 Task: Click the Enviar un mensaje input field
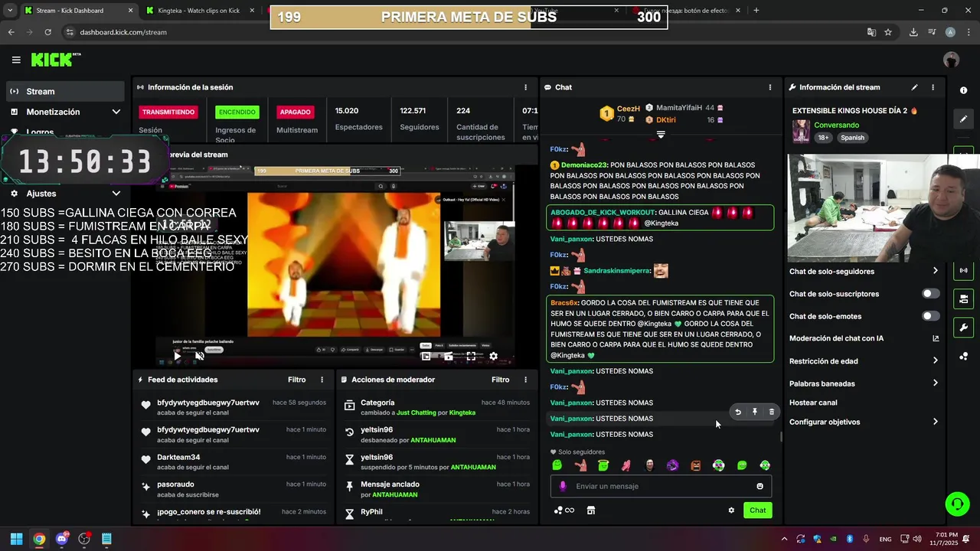click(x=661, y=486)
